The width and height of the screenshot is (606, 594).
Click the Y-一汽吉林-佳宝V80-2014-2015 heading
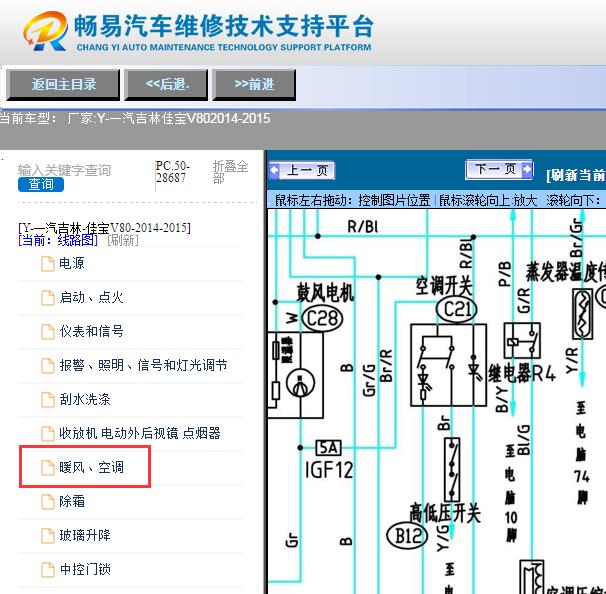(x=104, y=228)
